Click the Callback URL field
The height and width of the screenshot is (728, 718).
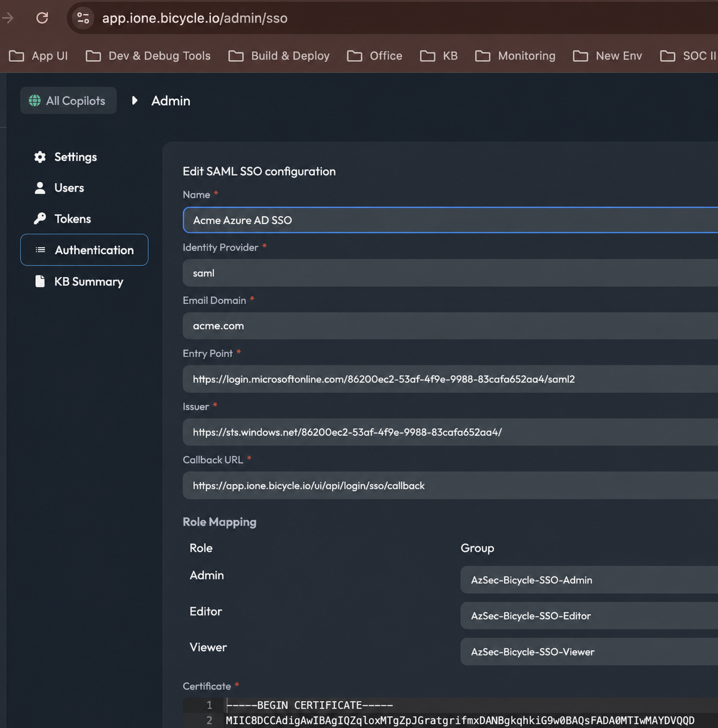coord(450,485)
